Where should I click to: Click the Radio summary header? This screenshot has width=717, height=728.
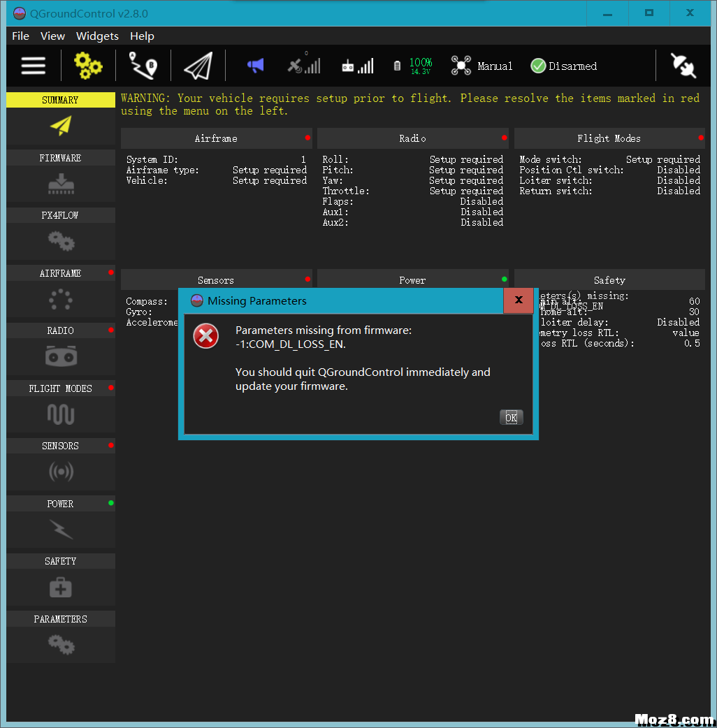pos(412,138)
